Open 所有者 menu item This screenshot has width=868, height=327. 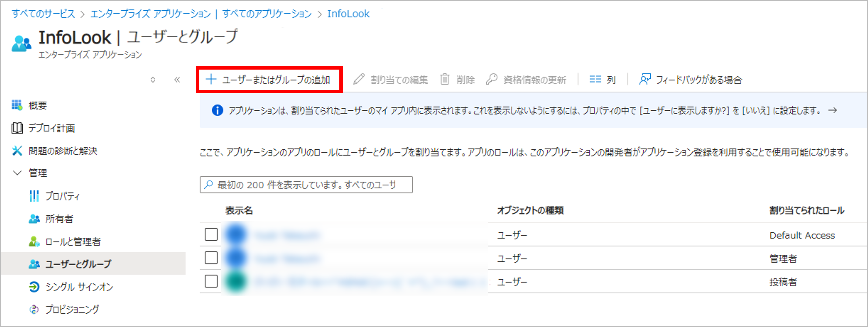pos(59,219)
